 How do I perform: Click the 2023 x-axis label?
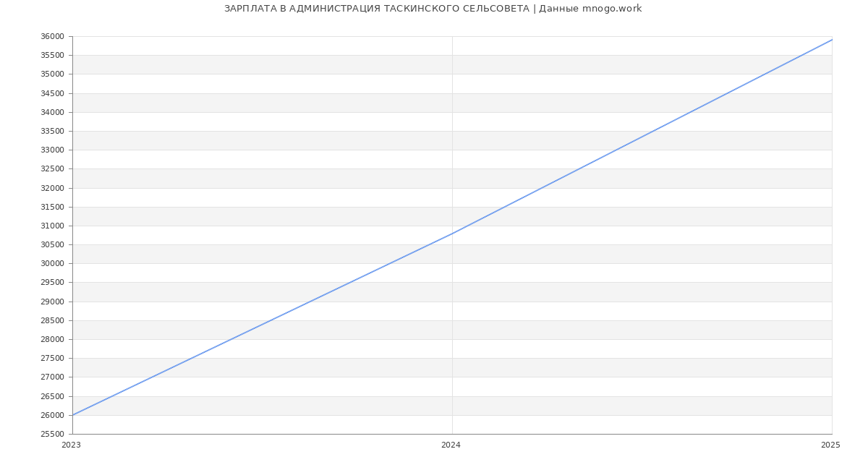[x=72, y=445]
